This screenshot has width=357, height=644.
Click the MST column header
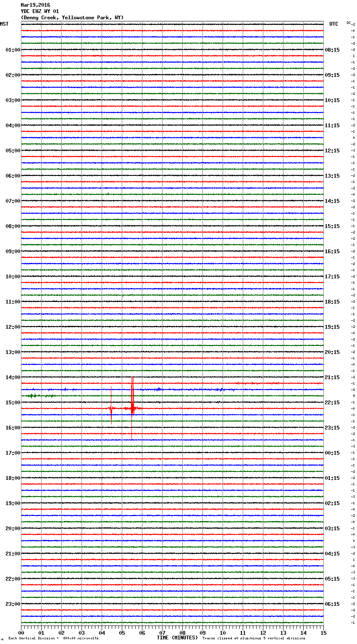coord(4,24)
